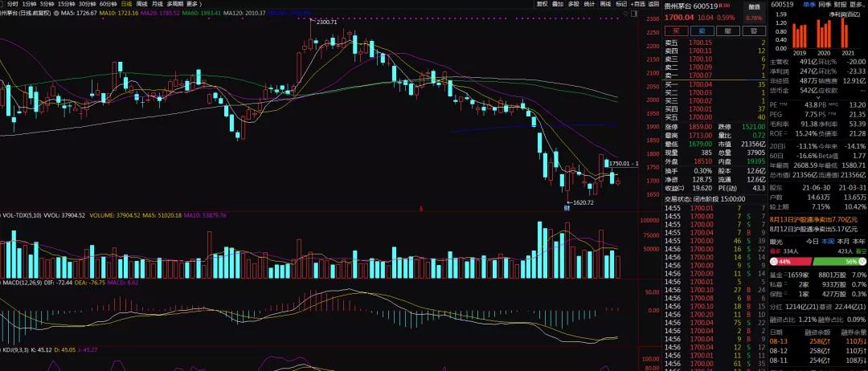Viewport: 868px width, 371px height.
Task: Switch to 月线 monthly chart
Action: [157, 4]
